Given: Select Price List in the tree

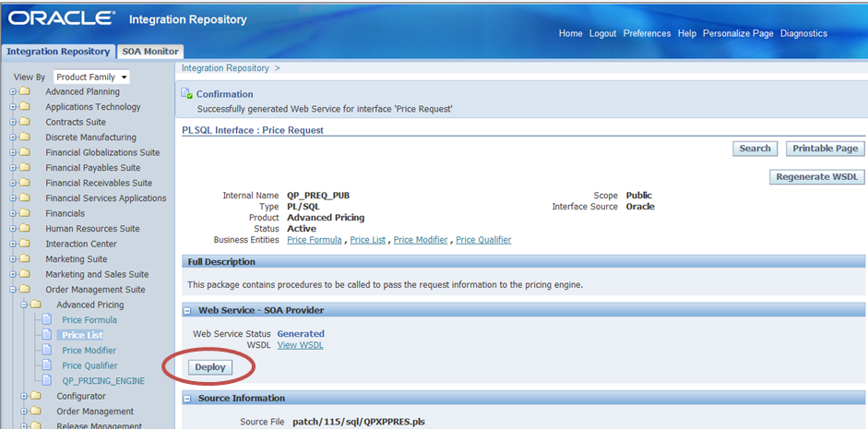Looking at the screenshot, I should (82, 335).
